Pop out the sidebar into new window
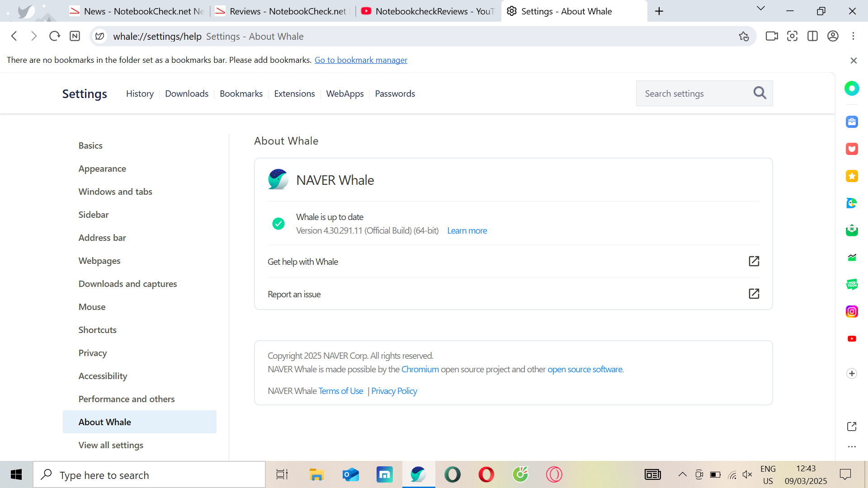 [852, 426]
